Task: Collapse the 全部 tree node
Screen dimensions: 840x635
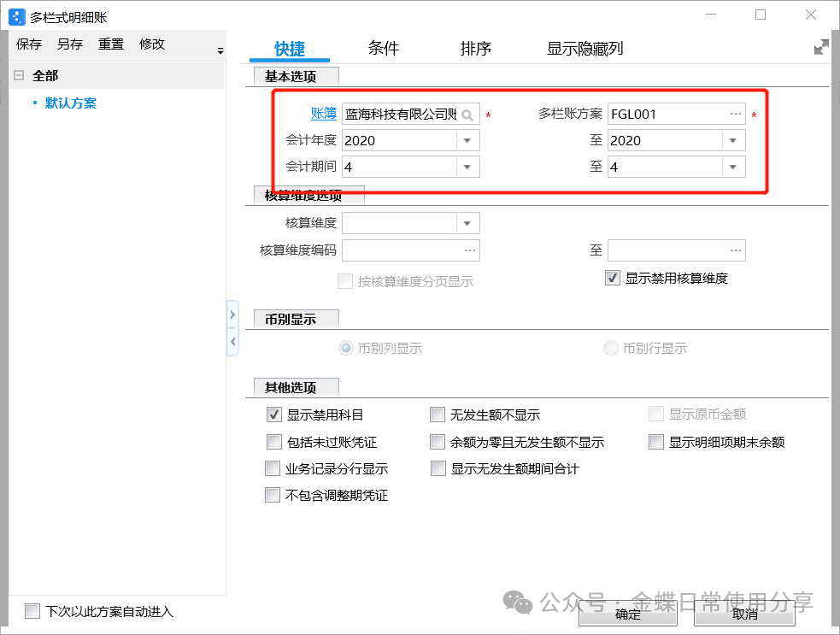Action: click(19, 76)
